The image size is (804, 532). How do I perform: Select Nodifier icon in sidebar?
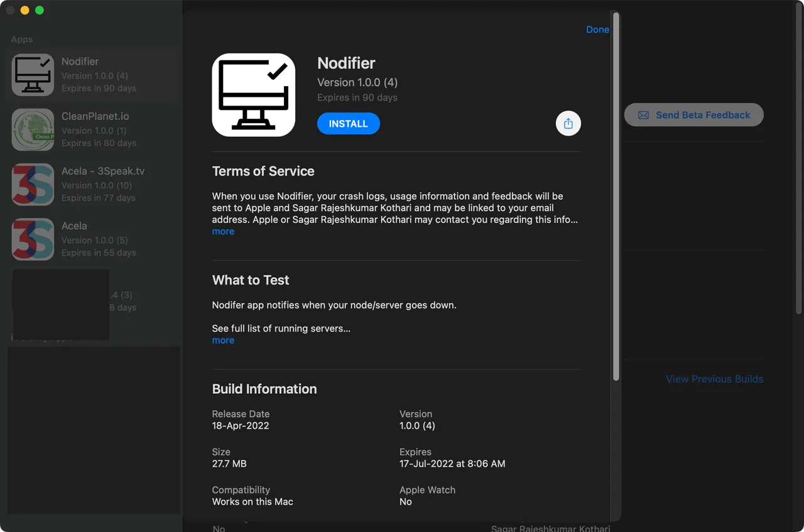[x=33, y=75]
